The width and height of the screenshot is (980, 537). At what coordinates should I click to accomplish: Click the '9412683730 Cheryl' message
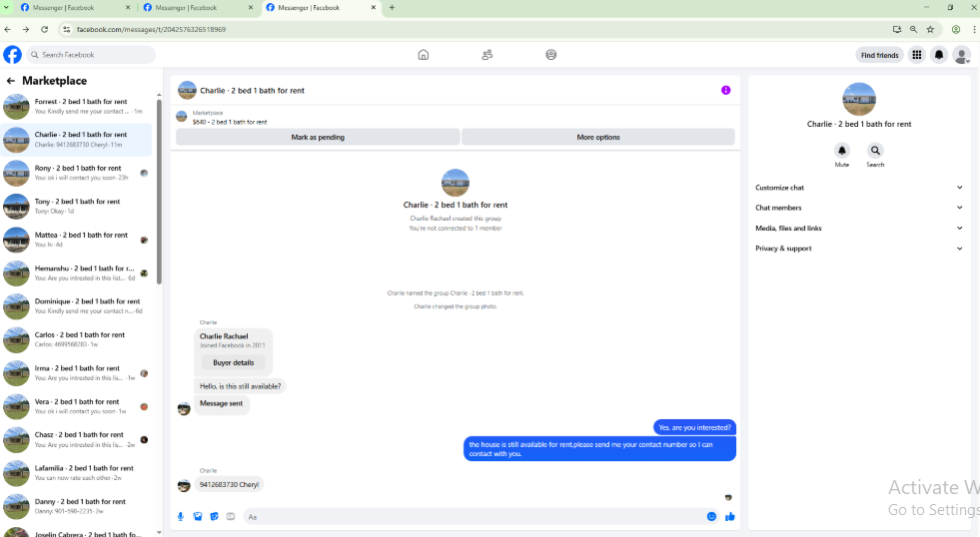pyautogui.click(x=229, y=484)
